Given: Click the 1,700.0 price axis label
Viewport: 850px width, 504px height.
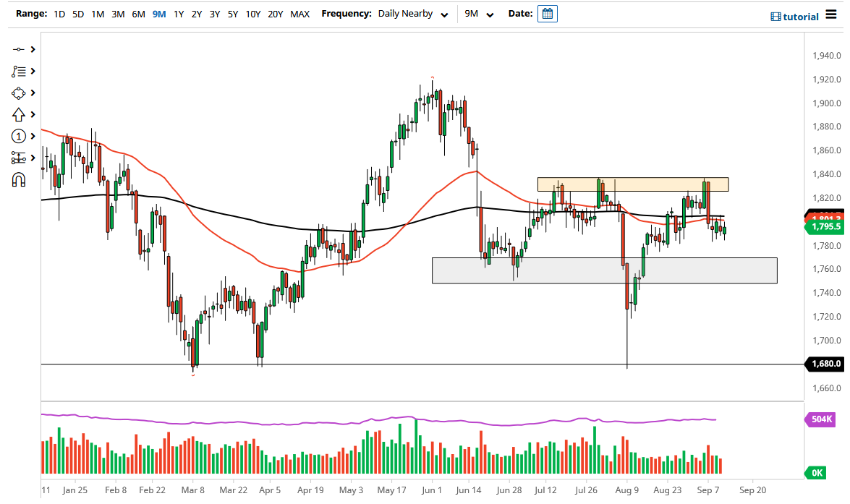Looking at the screenshot, I should coord(827,341).
